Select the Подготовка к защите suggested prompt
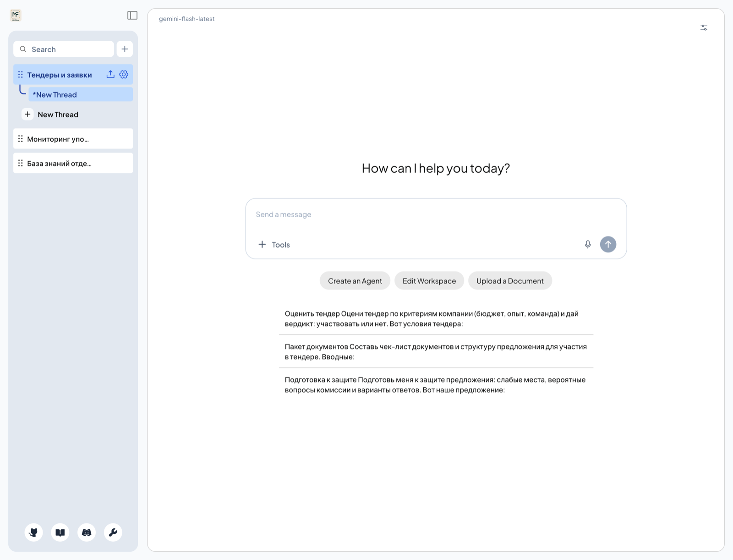 tap(436, 385)
